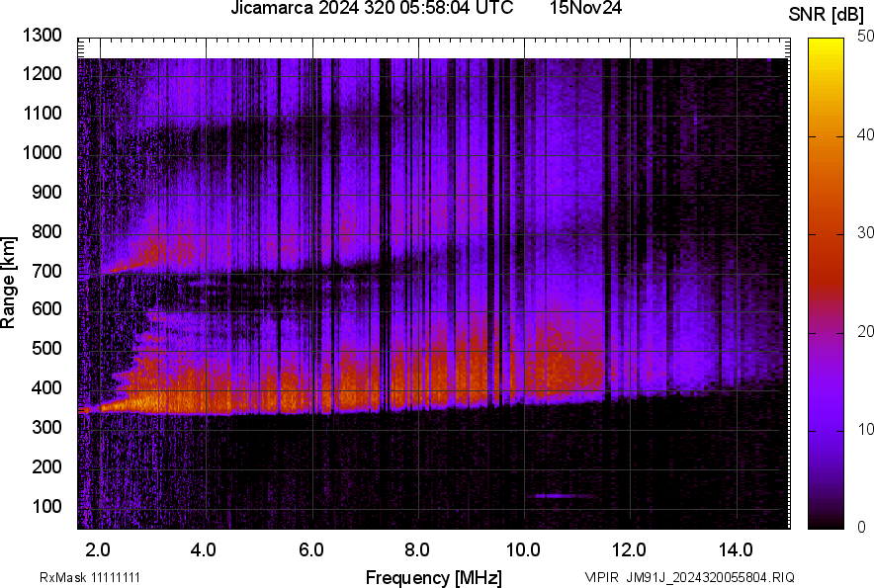Click the frequency tick label '2.0'
This screenshot has height=588, width=874.
tap(98, 550)
